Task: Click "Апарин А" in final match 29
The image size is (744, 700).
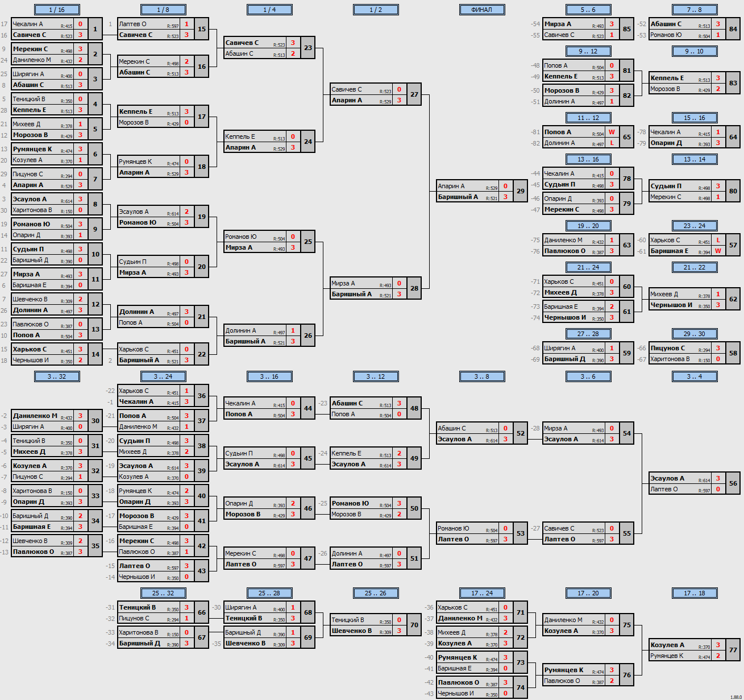Action: click(451, 186)
